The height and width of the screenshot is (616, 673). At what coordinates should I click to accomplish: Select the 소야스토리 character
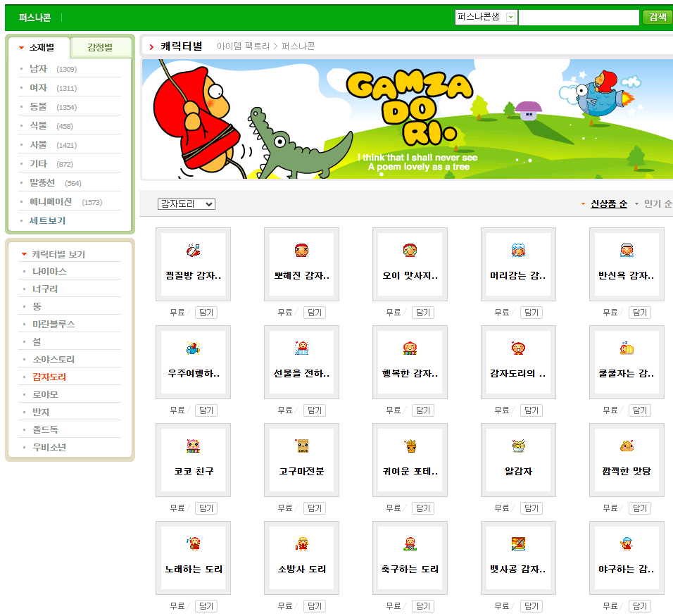54,359
